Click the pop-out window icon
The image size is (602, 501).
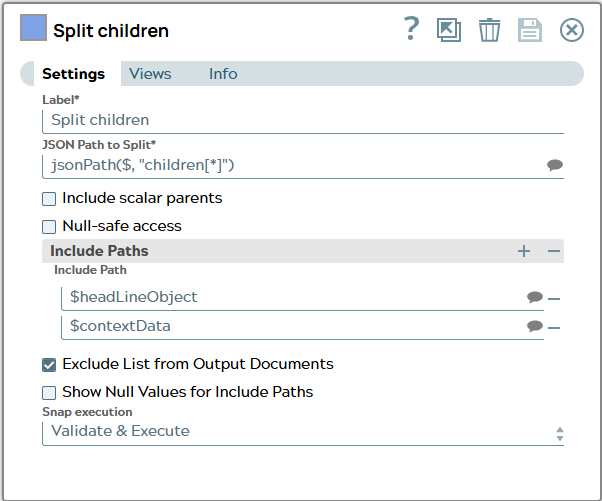(x=449, y=30)
